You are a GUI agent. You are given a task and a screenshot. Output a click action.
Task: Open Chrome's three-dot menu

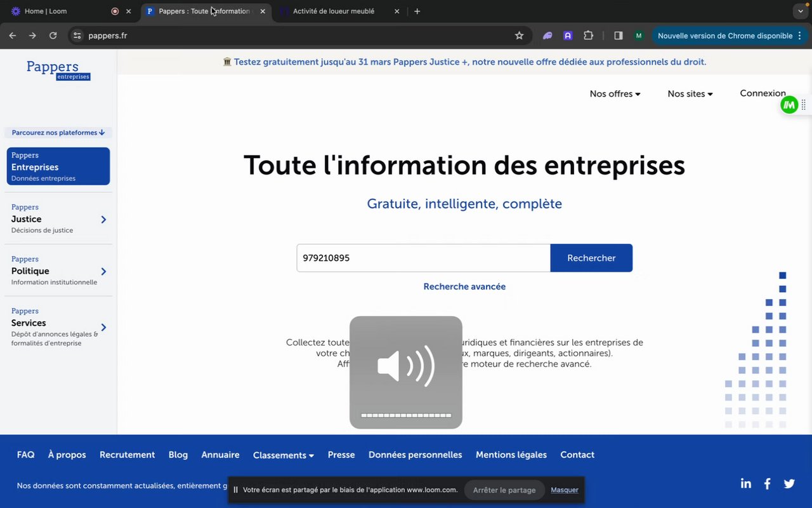pyautogui.click(x=799, y=36)
